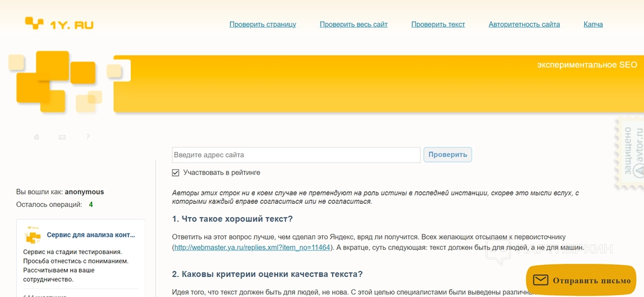Click the widget's yellow squares group icon
This screenshot has height=297, width=644.
(x=33, y=235)
